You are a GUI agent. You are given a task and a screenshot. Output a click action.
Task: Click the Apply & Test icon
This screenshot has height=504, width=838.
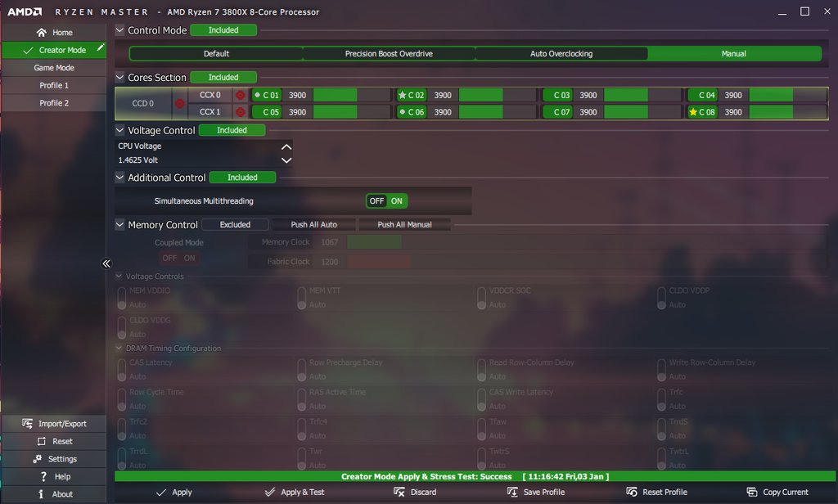(270, 492)
